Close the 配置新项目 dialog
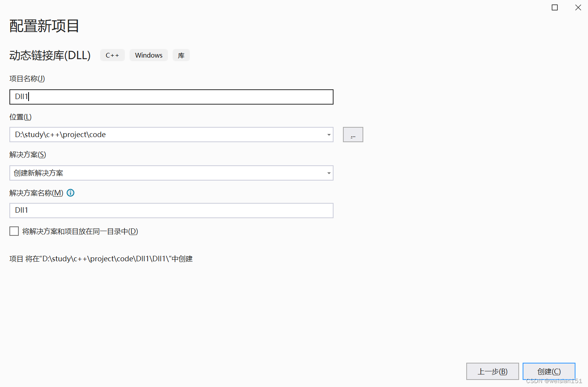 click(x=578, y=7)
